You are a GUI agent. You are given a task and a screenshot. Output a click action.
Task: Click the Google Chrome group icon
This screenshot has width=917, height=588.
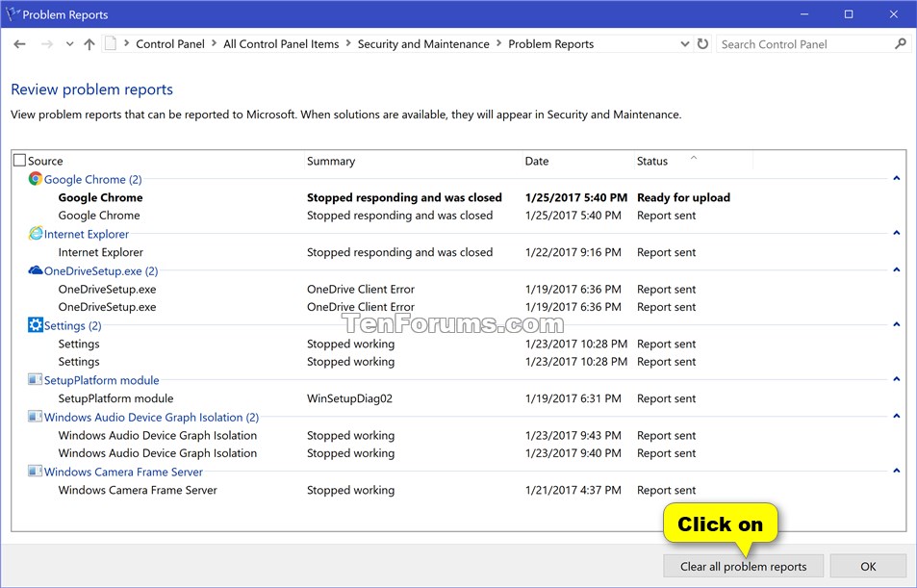coord(35,178)
